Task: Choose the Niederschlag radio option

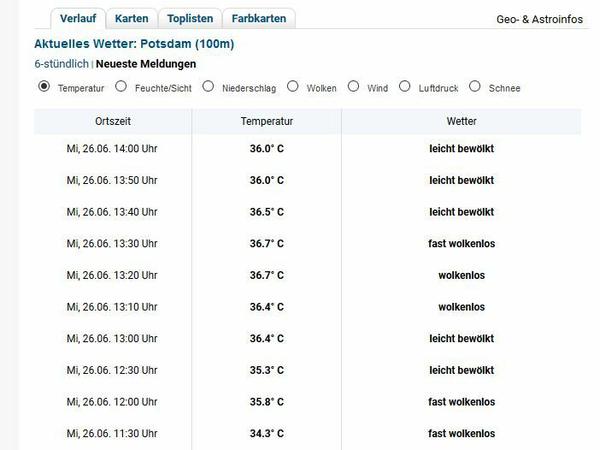Action: pos(208,86)
